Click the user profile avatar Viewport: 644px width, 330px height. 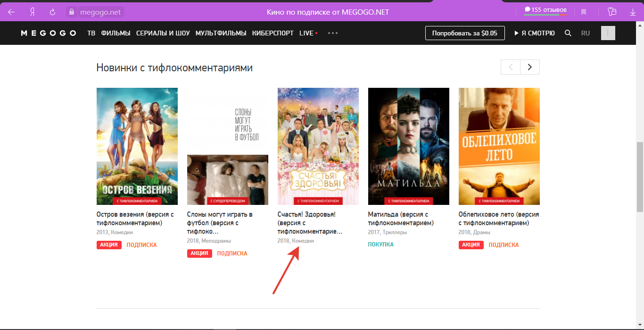(608, 33)
